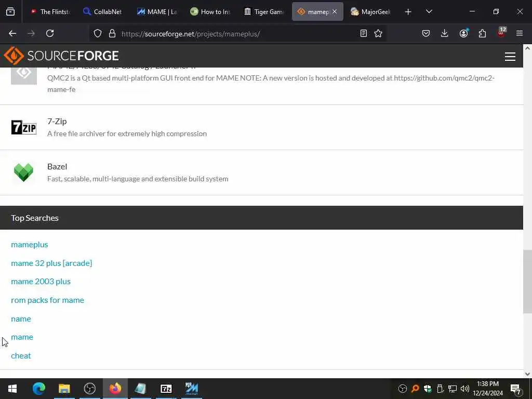Go forward one page

(x=31, y=33)
